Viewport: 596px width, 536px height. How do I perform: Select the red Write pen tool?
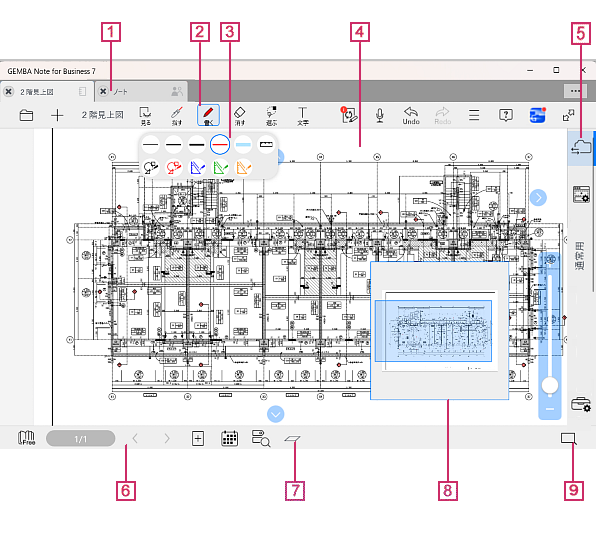(208, 115)
